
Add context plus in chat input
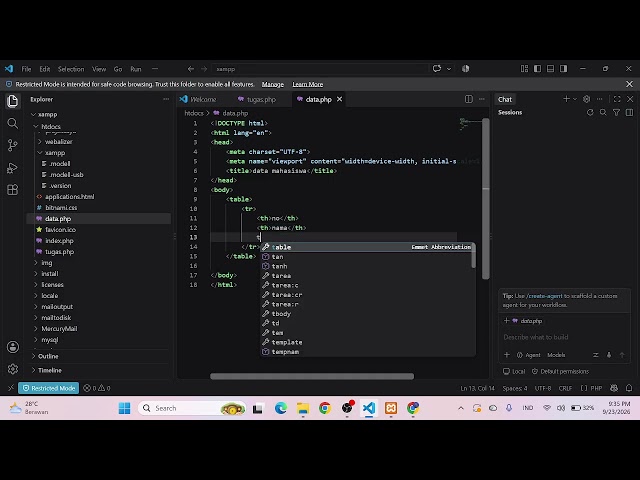click(507, 355)
